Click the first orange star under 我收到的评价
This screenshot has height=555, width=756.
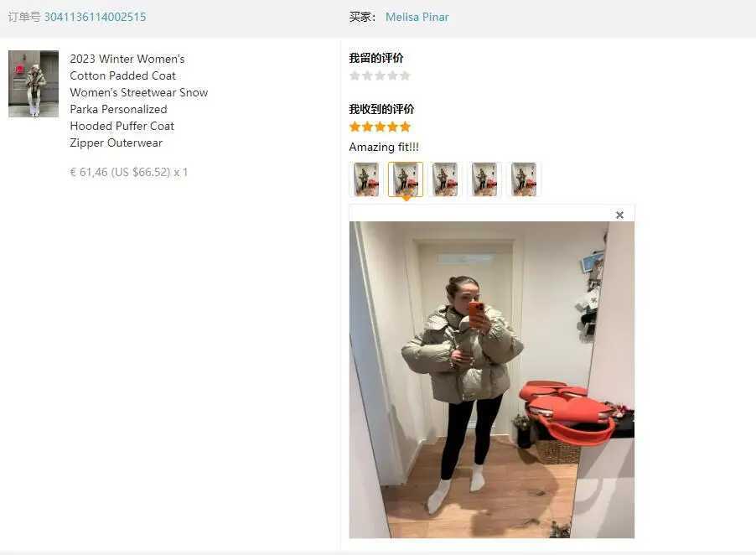tap(355, 127)
